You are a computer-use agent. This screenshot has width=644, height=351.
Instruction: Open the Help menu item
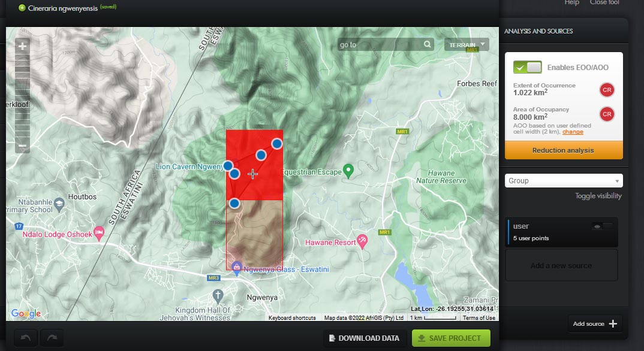(571, 3)
